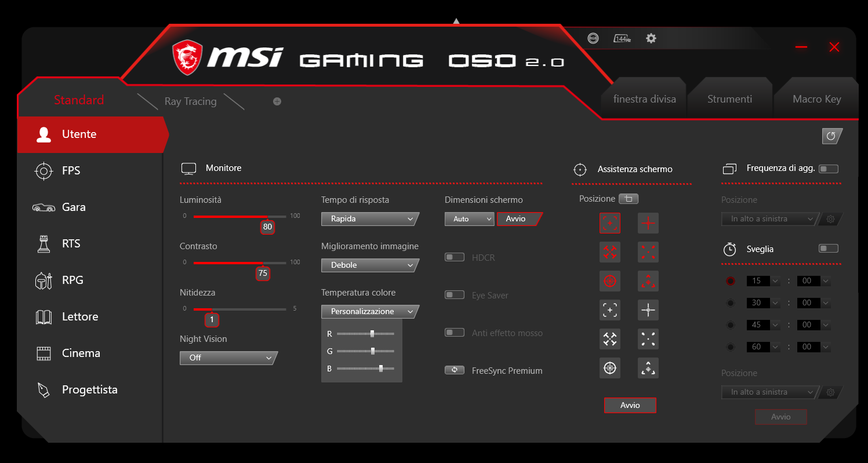Select the 60:00 alarm radio button
The image size is (868, 463).
[730, 347]
